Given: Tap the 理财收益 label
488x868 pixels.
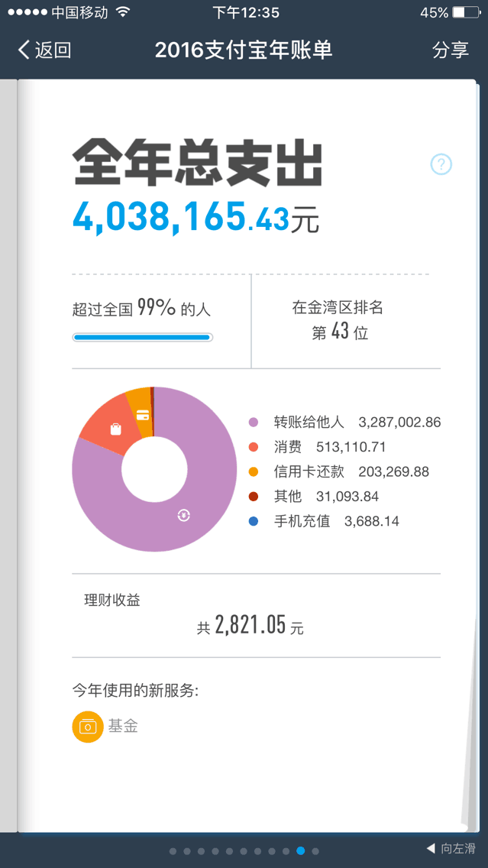Looking at the screenshot, I should pos(112,600).
